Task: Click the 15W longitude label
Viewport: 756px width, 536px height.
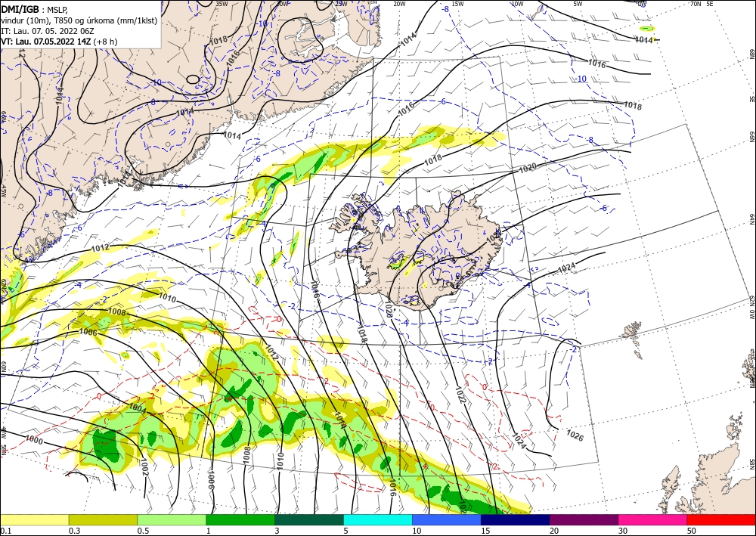Action: (x=457, y=4)
